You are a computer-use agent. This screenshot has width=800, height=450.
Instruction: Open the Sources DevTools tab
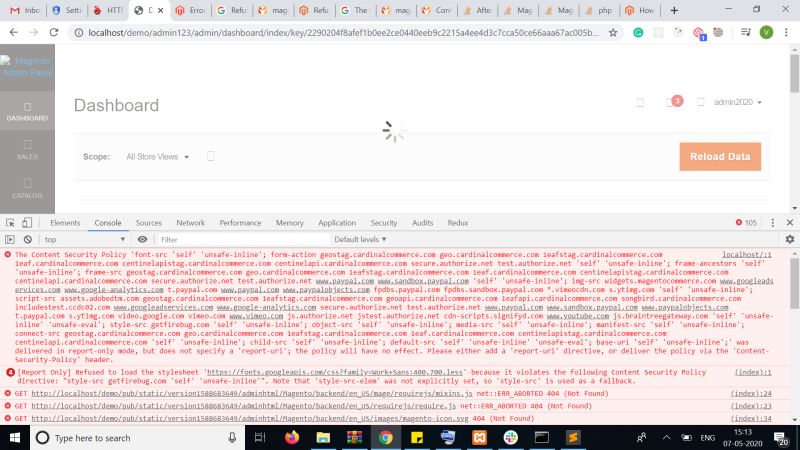coord(148,223)
